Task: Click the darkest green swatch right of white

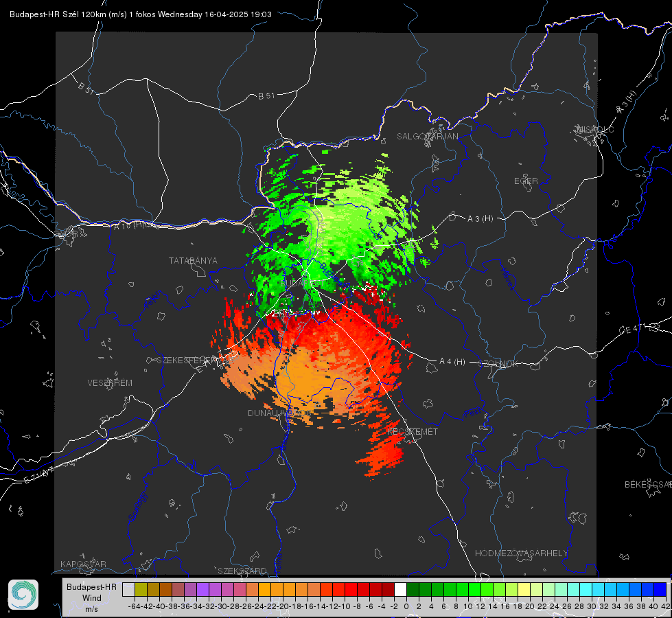Action: [x=413, y=589]
